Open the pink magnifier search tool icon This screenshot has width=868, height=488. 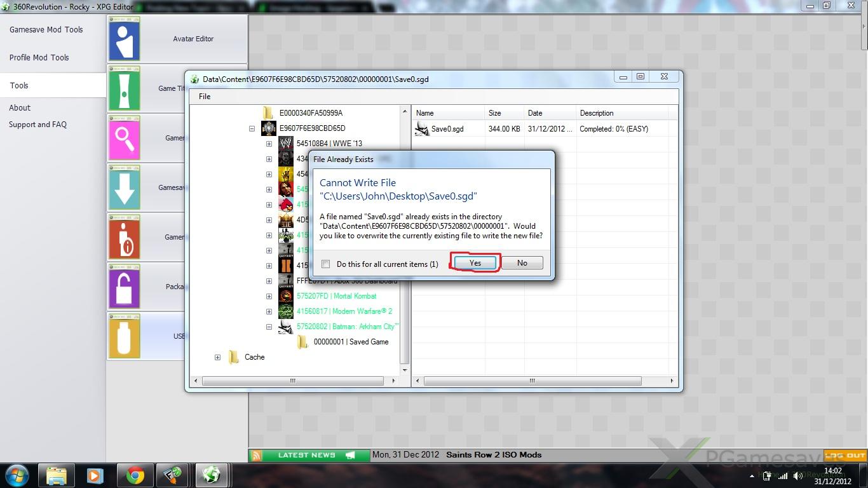pos(124,138)
